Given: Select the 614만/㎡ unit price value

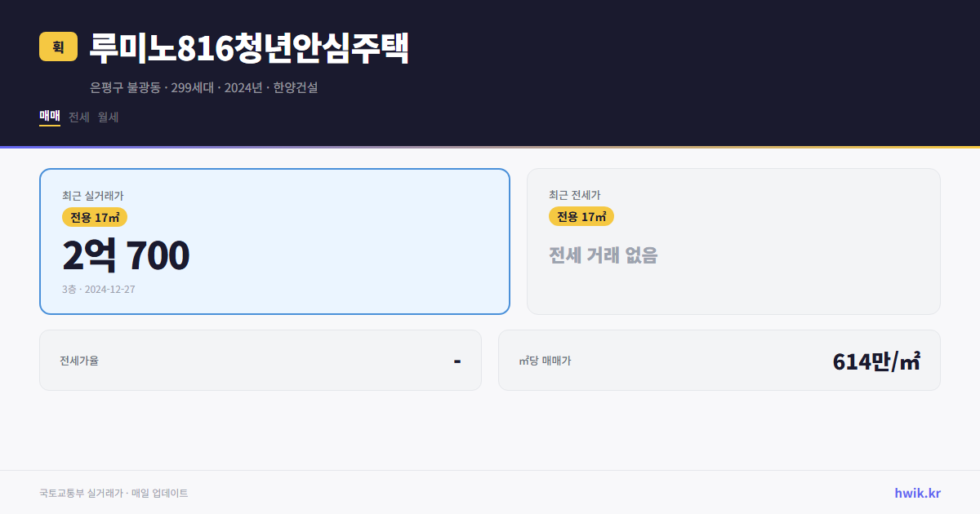Looking at the screenshot, I should pyautogui.click(x=875, y=359).
